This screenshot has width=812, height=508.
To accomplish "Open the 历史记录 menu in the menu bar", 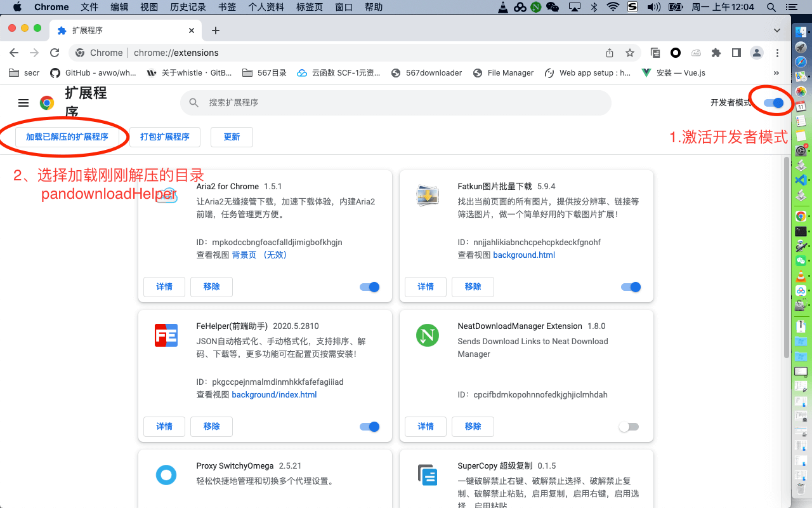I will [x=188, y=7].
